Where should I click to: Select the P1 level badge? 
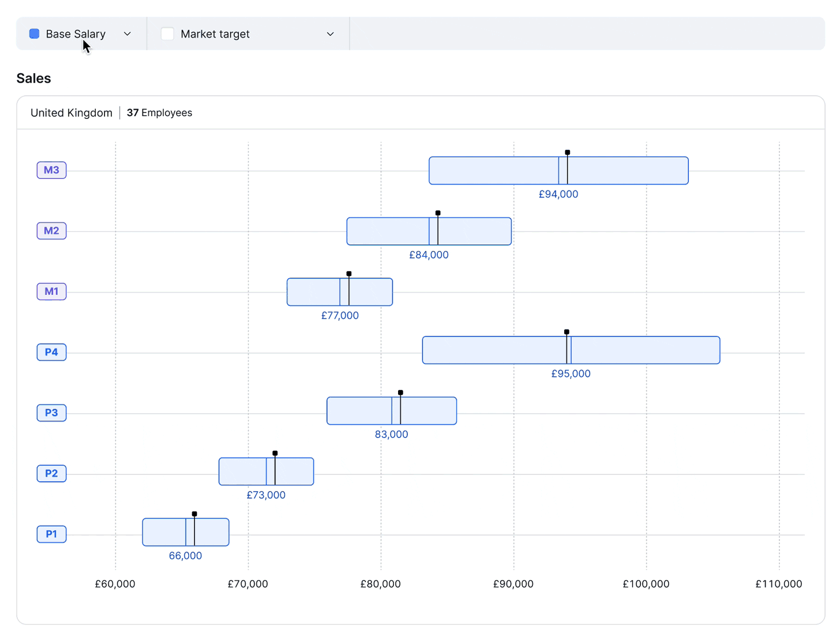51,534
